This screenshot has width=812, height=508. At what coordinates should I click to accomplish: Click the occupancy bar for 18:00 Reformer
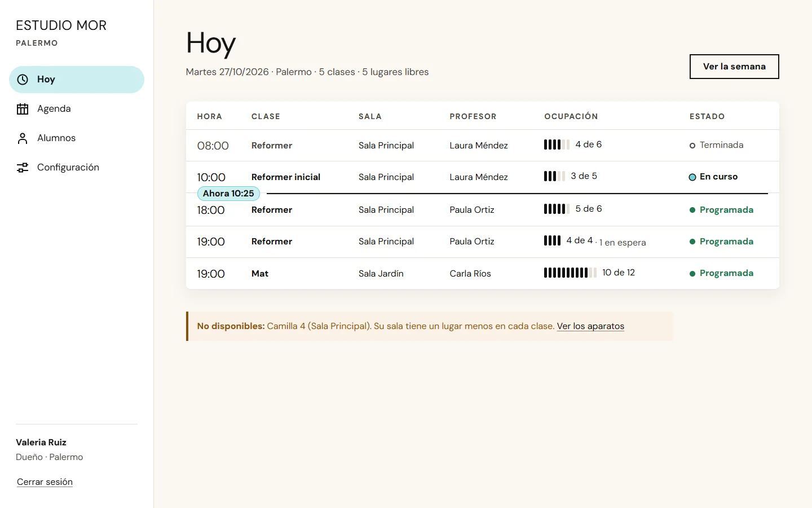(557, 209)
